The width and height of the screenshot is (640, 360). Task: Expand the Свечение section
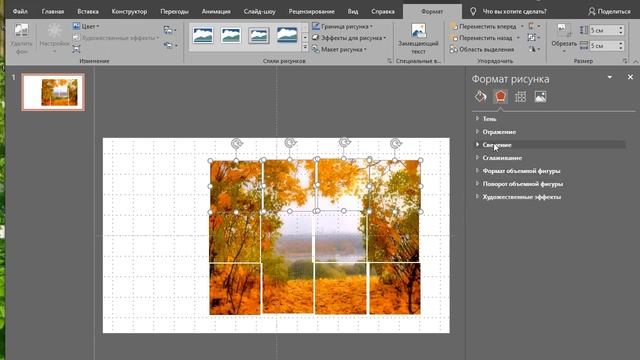pyautogui.click(x=497, y=145)
